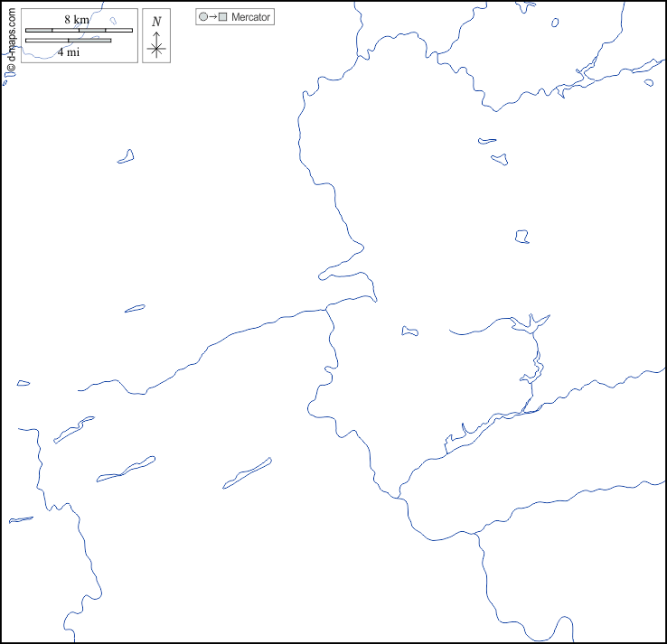667x644 pixels.
Task: Select the Mercator projection label
Action: click(250, 17)
